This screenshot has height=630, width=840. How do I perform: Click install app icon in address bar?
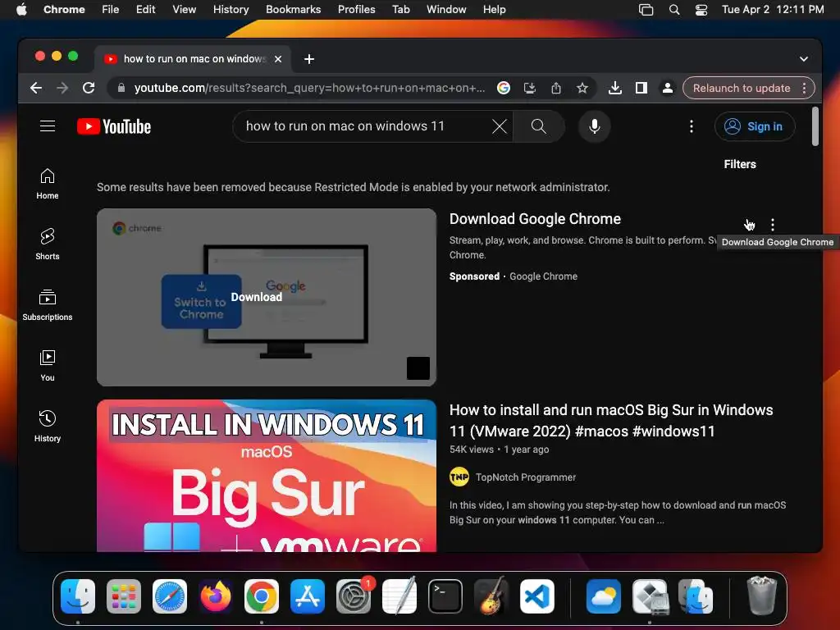click(529, 88)
